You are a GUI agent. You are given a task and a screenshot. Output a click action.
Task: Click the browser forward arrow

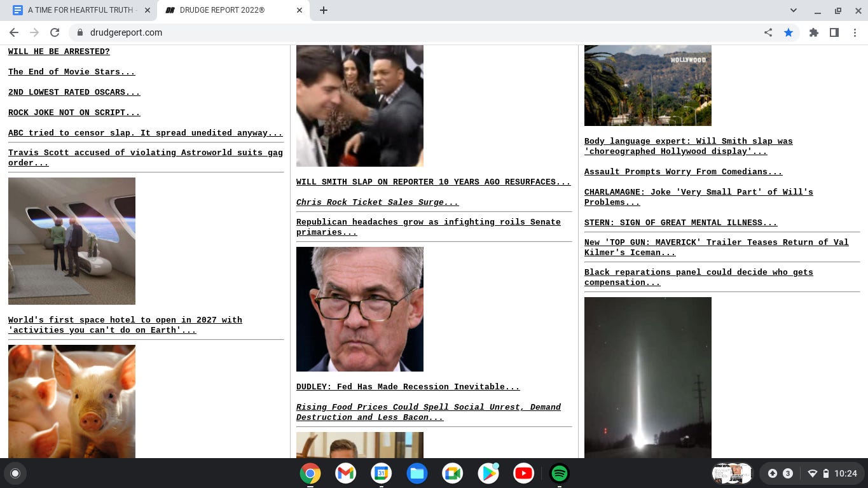point(34,32)
